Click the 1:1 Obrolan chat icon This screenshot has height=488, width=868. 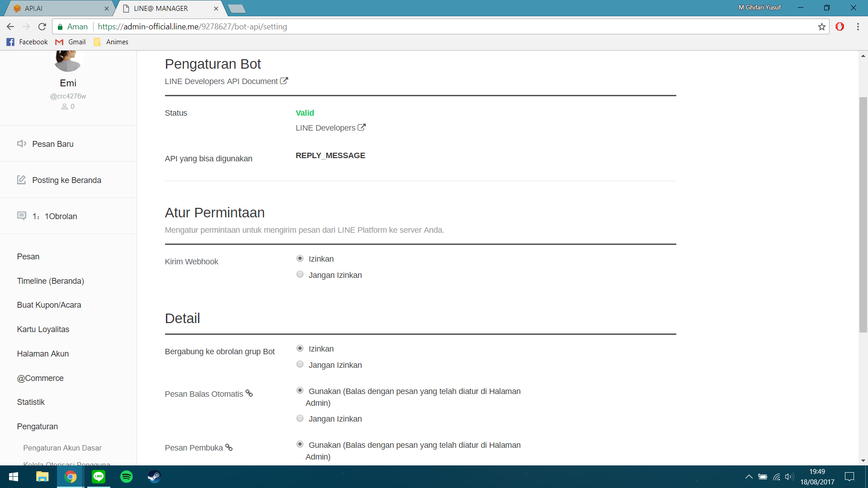click(x=21, y=216)
